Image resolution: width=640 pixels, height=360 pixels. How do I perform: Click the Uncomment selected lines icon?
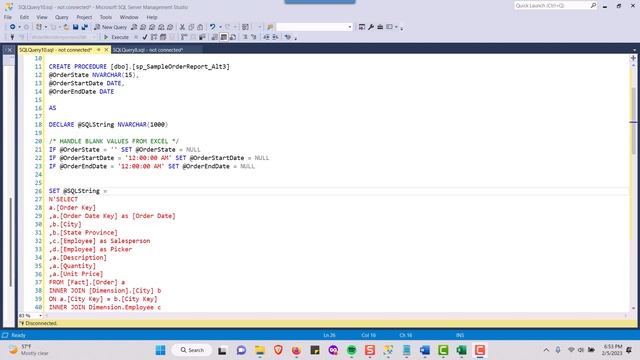pos(253,37)
